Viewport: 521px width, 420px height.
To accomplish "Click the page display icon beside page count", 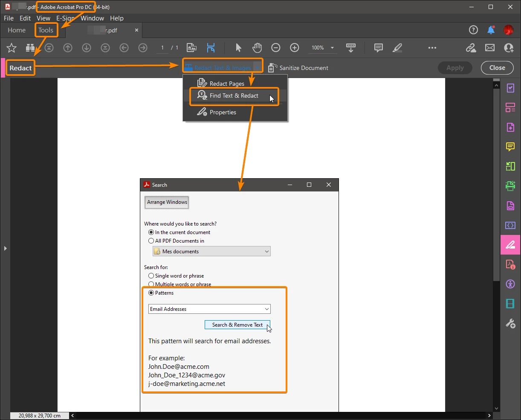I will pos(192,48).
